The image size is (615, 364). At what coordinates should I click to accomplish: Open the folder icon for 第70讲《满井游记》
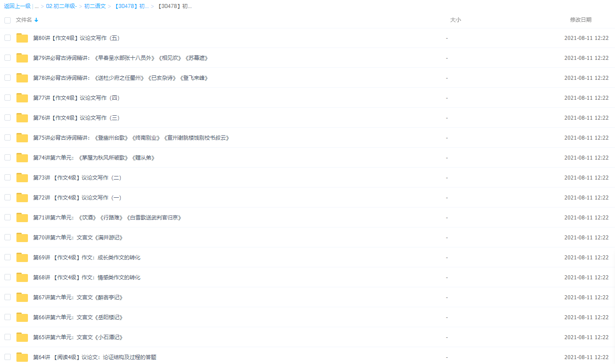[x=22, y=237]
